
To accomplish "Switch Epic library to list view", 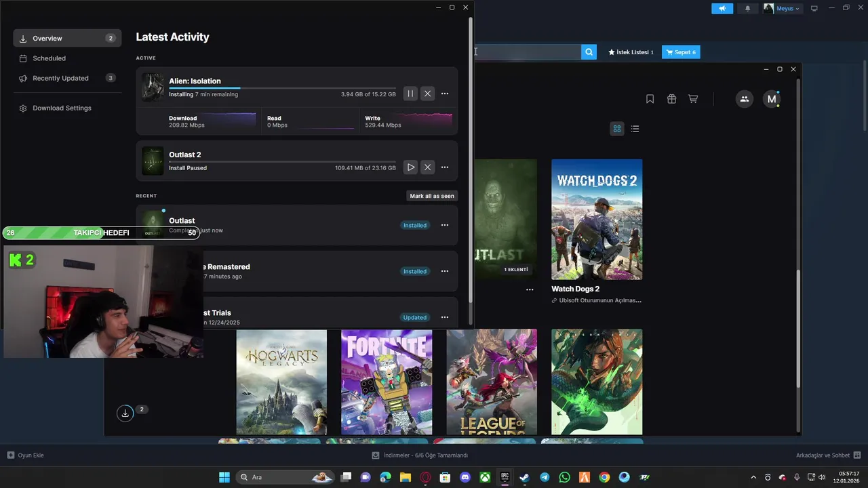I will pyautogui.click(x=635, y=129).
